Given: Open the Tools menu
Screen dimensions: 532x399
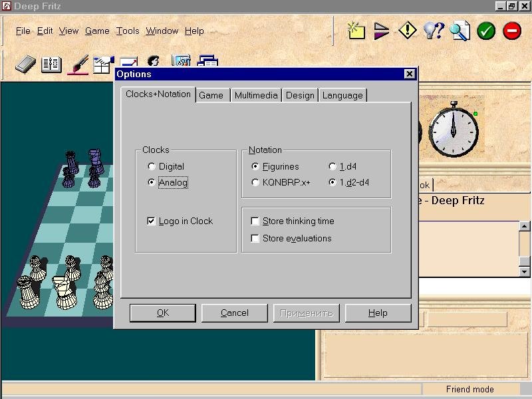Looking at the screenshot, I should [128, 31].
